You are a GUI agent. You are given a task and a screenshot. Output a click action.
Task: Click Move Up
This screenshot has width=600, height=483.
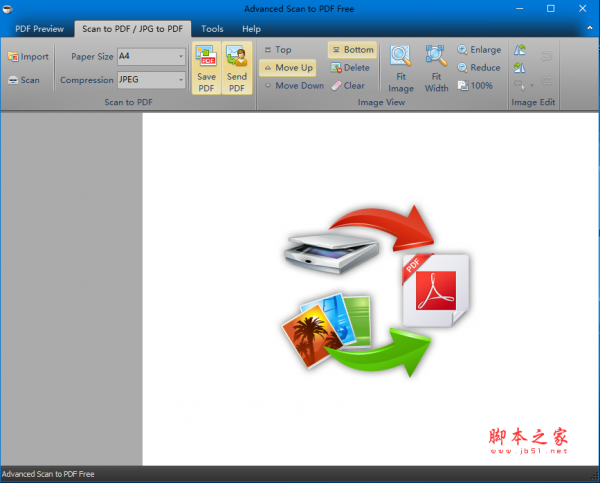288,68
